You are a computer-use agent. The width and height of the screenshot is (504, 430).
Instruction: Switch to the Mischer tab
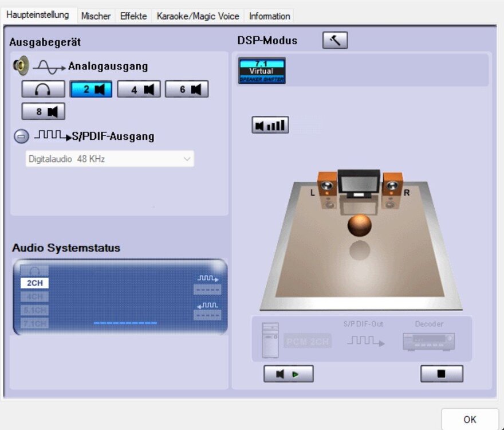[x=96, y=16]
